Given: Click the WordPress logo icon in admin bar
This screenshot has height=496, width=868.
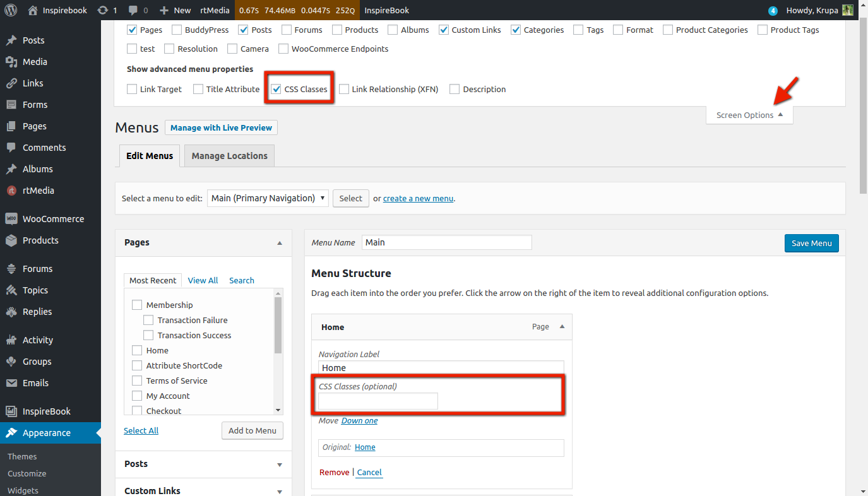Looking at the screenshot, I should tap(12, 10).
